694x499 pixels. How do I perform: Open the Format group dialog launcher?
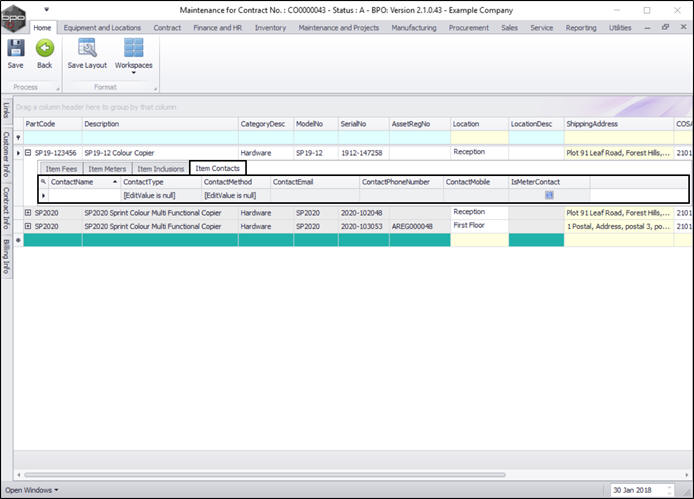point(155,89)
